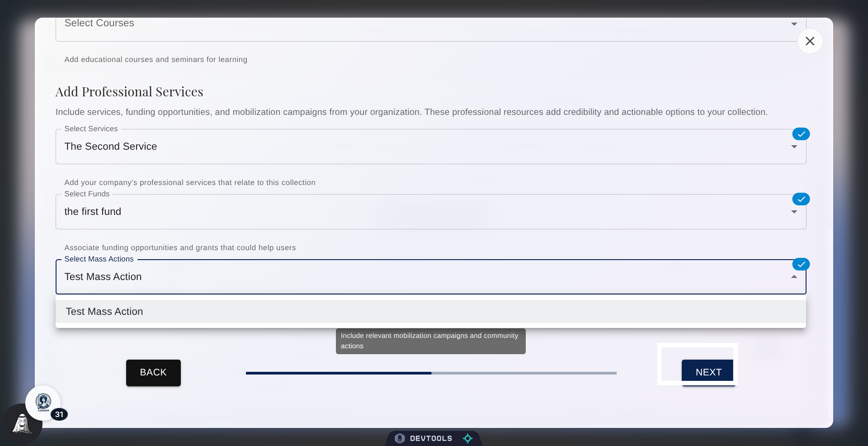Go back with the BACK button
The width and height of the screenshot is (868, 446).
153,373
